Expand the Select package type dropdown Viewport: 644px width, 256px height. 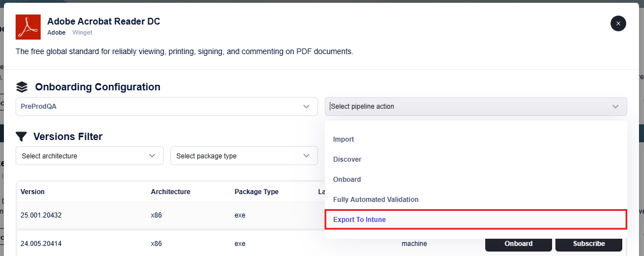(x=243, y=156)
